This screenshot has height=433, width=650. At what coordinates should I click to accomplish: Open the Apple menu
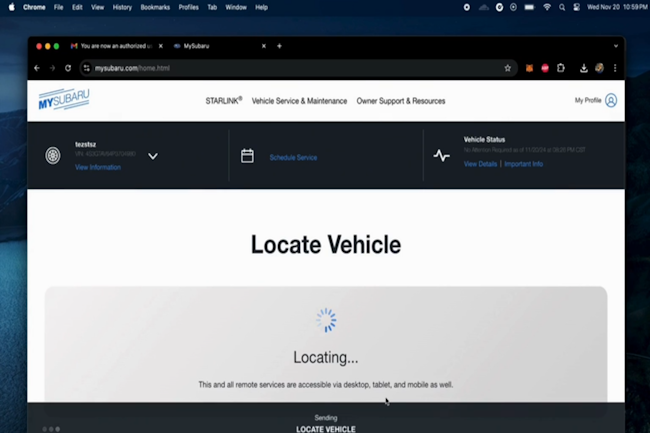click(12, 7)
